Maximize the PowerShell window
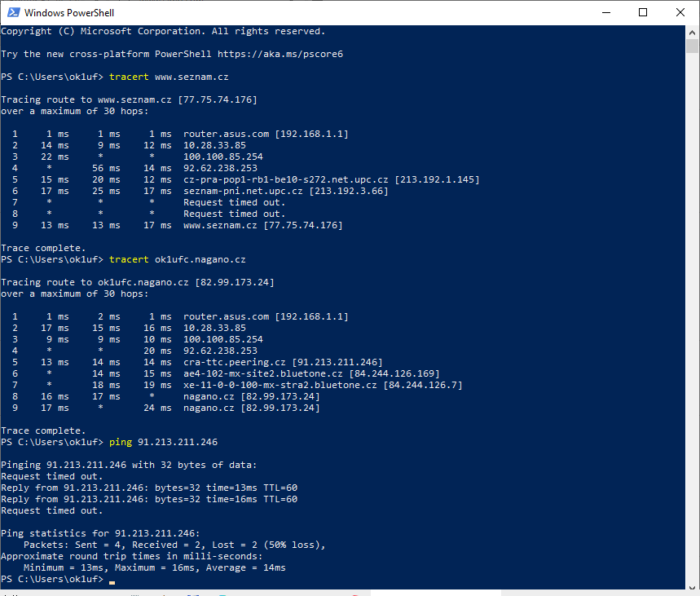Image resolution: width=700 pixels, height=596 pixels. coord(643,12)
